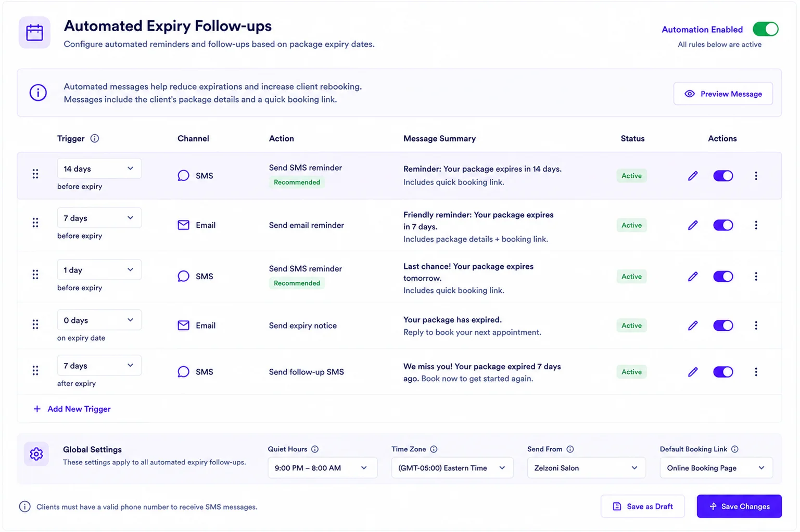Open Quiet Hours 9:00 PM – 8:00 AM dropdown
Viewport: 800px width, 532px height.
click(322, 468)
